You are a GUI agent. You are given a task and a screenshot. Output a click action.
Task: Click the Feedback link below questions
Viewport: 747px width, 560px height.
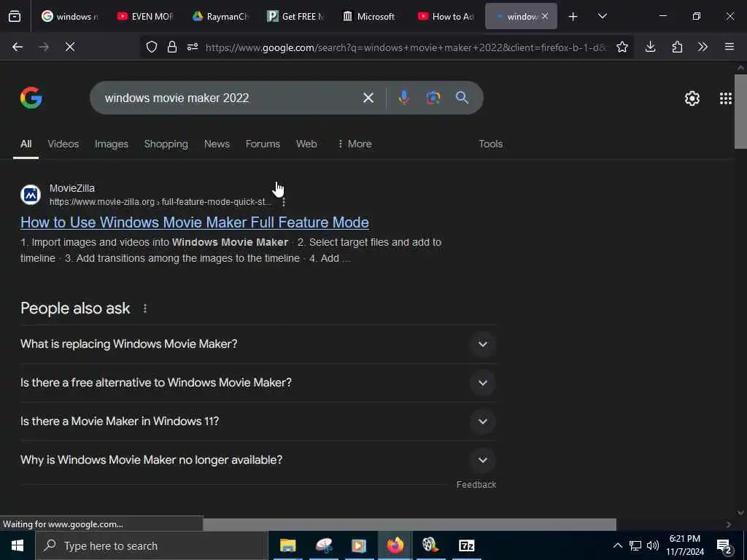476,484
